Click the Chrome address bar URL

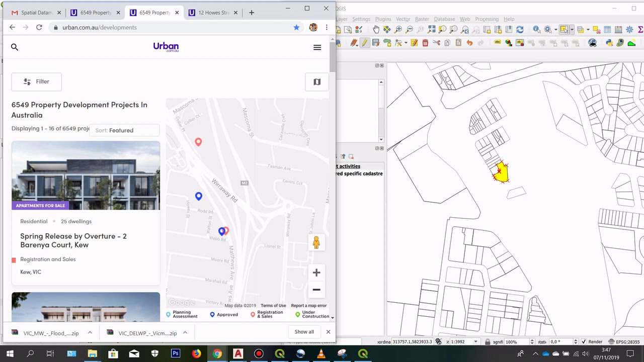pos(100,27)
